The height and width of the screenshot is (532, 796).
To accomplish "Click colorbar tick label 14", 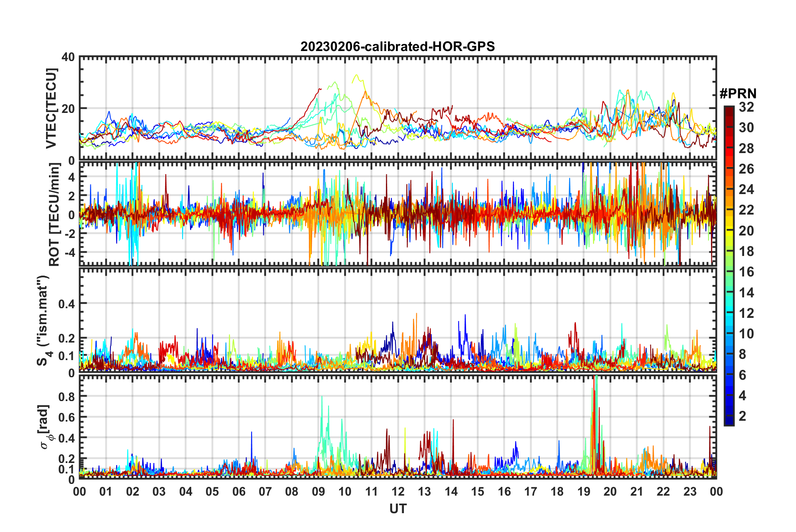I will pyautogui.click(x=746, y=293).
